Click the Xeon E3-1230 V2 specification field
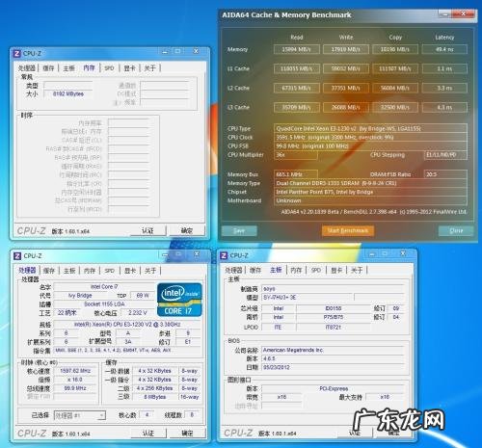Viewport: 482px width, 448px height. pyautogui.click(x=127, y=325)
